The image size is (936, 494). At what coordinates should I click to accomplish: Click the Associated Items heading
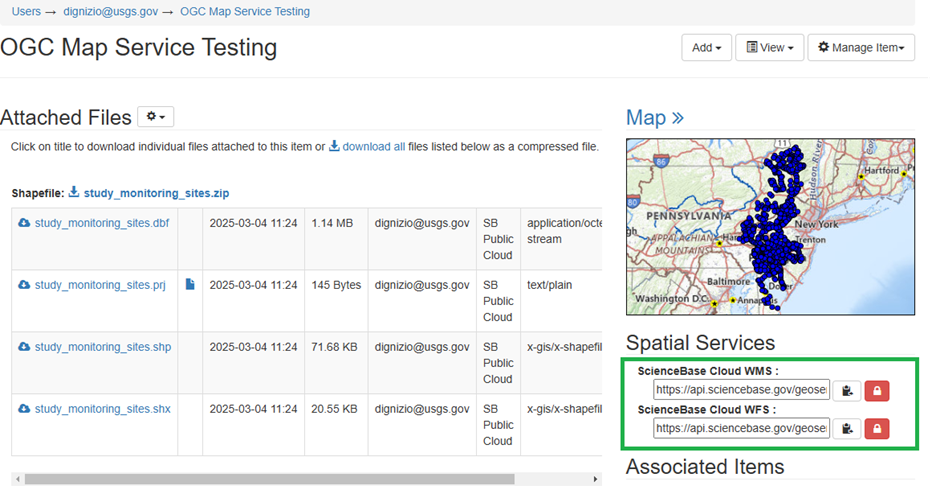(705, 467)
